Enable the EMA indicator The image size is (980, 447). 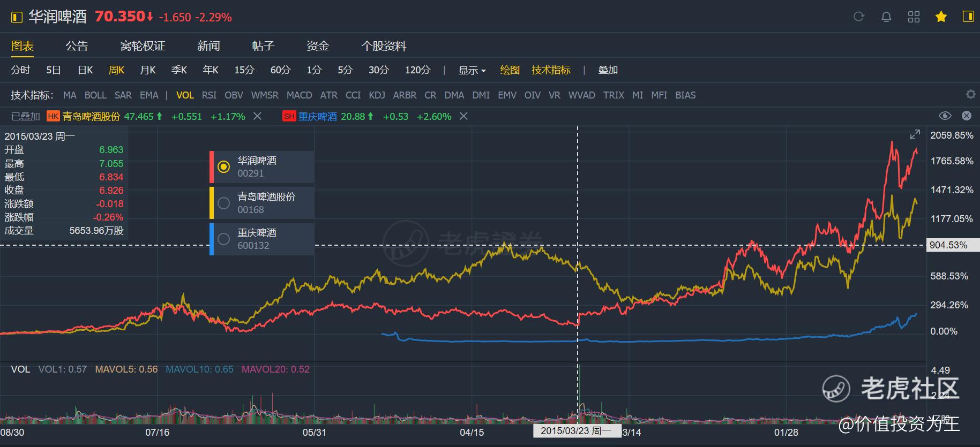(x=149, y=95)
